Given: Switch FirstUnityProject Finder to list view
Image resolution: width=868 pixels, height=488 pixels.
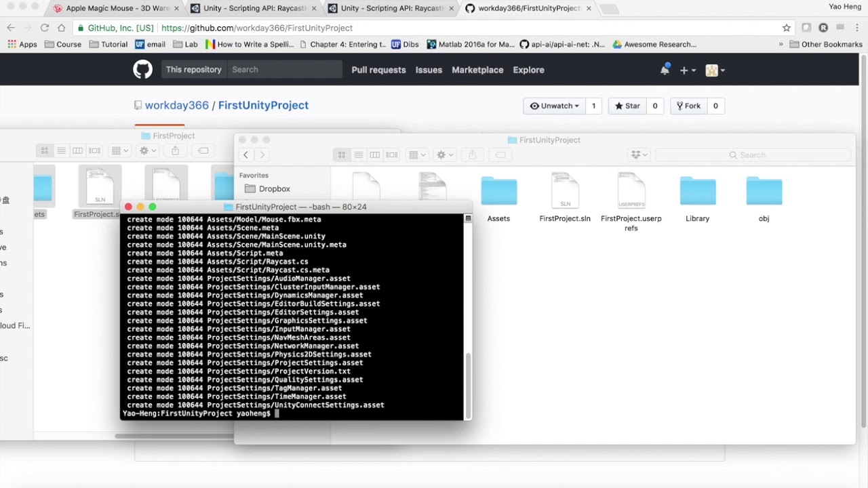Looking at the screenshot, I should [x=359, y=155].
